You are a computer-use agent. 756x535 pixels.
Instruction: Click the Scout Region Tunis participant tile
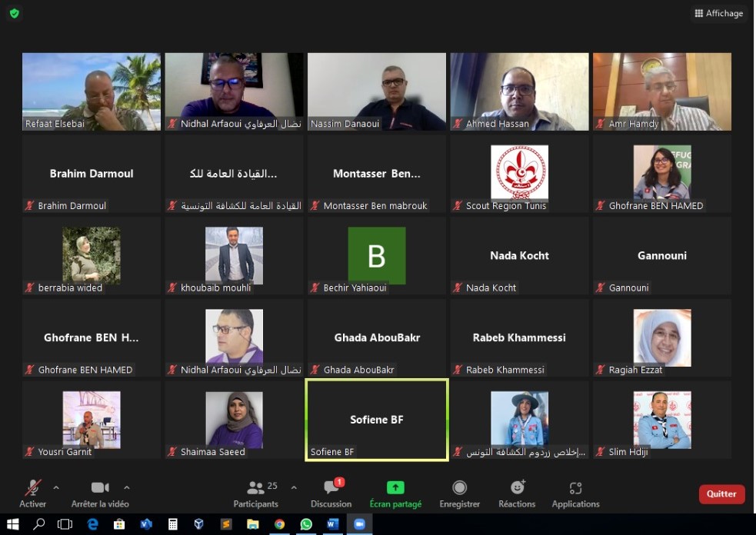pyautogui.click(x=519, y=174)
